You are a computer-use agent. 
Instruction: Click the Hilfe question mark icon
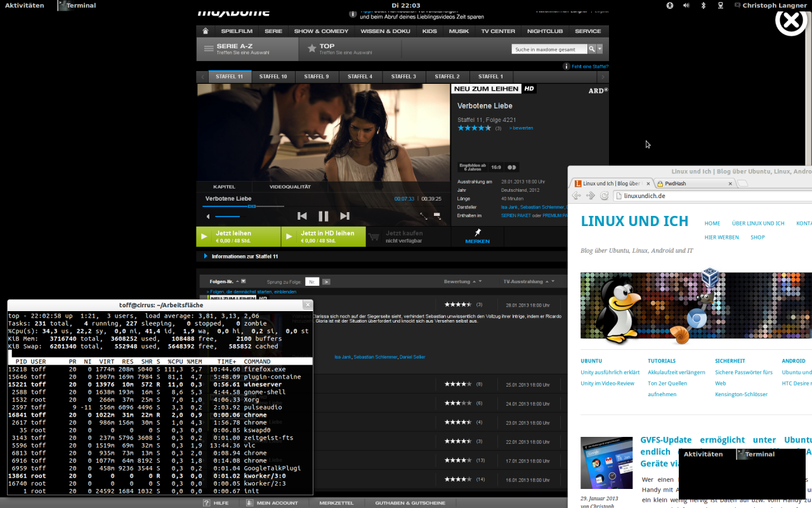coord(206,502)
